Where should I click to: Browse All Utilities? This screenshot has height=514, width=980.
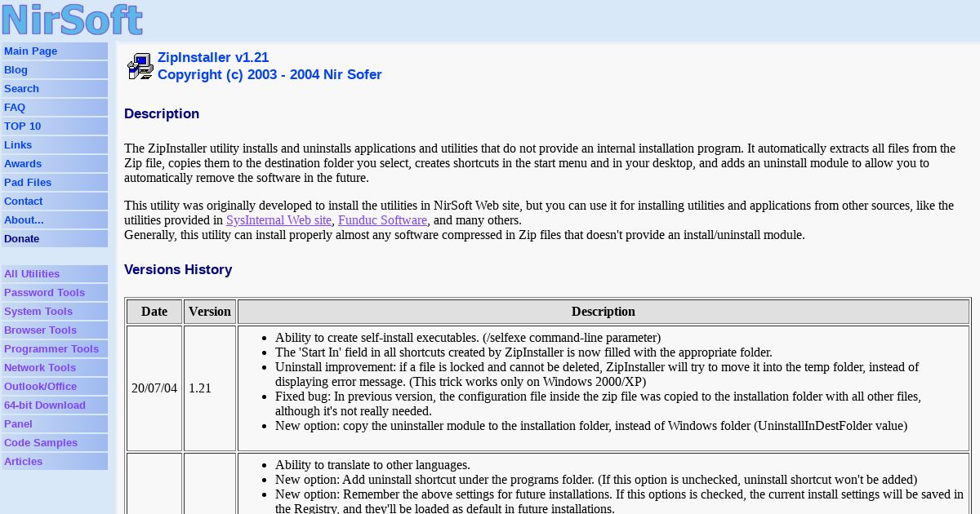[55, 274]
